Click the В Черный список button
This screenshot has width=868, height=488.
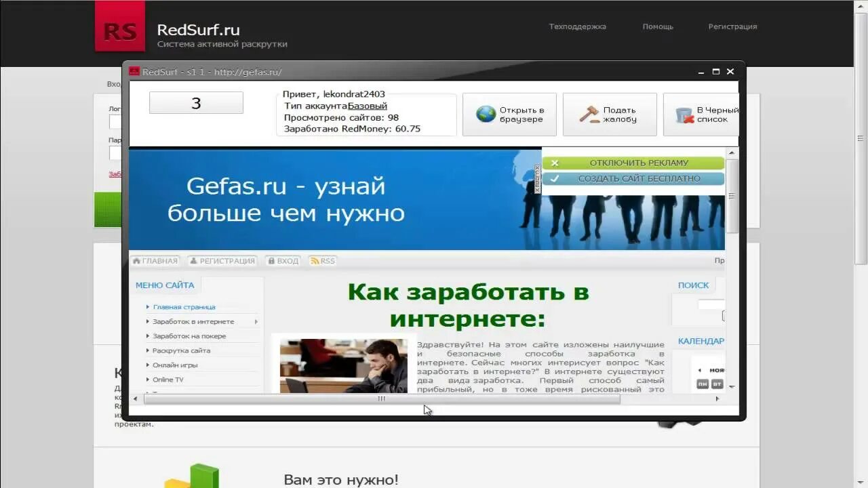pyautogui.click(x=701, y=115)
